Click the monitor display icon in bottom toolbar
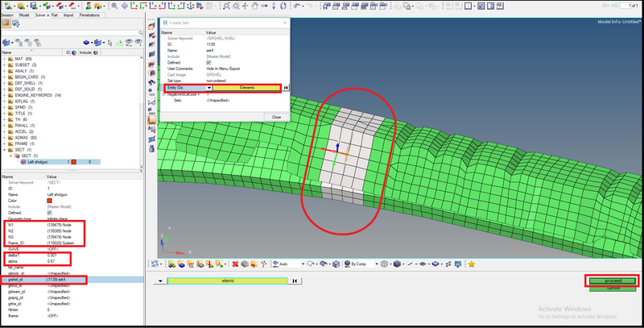This screenshot has height=328, width=644. pyautogui.click(x=458, y=264)
